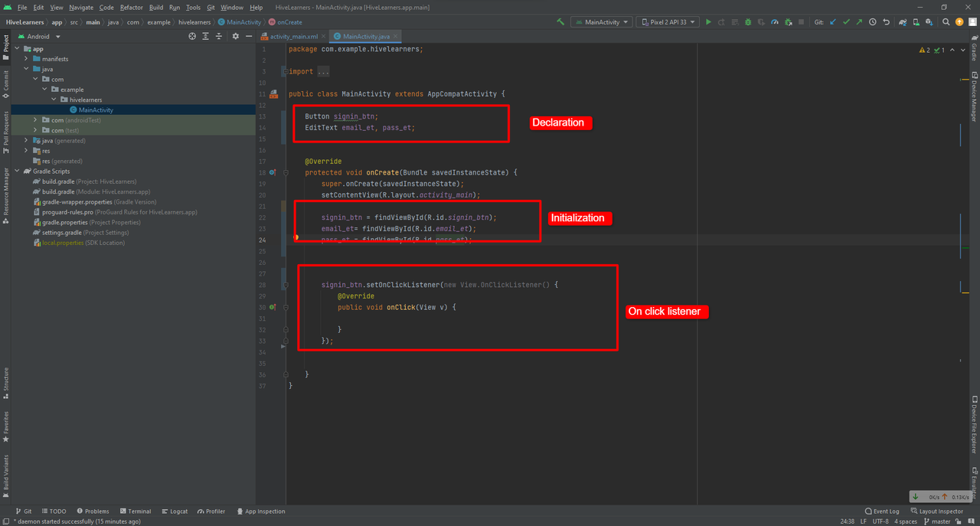Viewport: 980px width, 526px height.
Task: Open the MainActivity run configuration dropdown
Action: (x=601, y=22)
